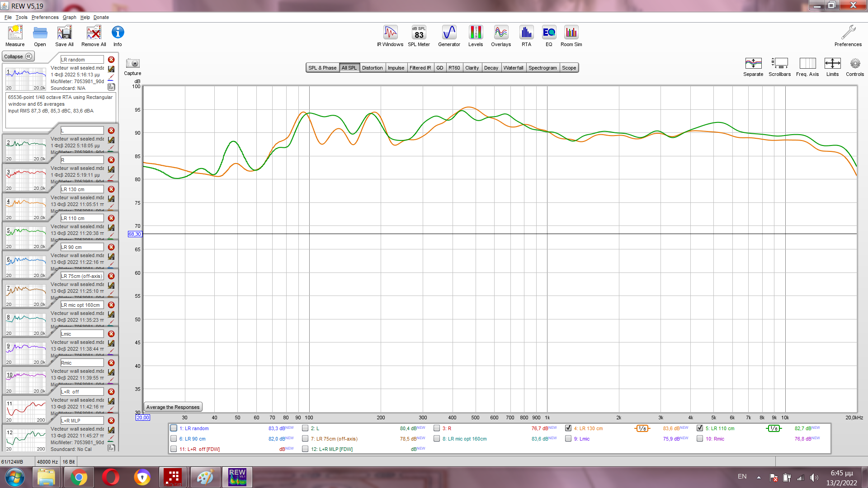The height and width of the screenshot is (488, 868).
Task: Open the Help menu
Action: point(85,17)
